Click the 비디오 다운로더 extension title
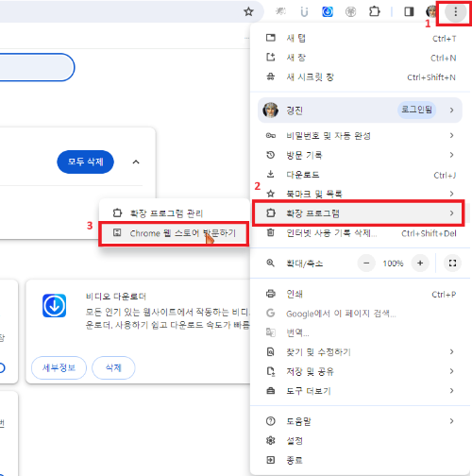Image resolution: width=472 pixels, height=476 pixels. 116,296
